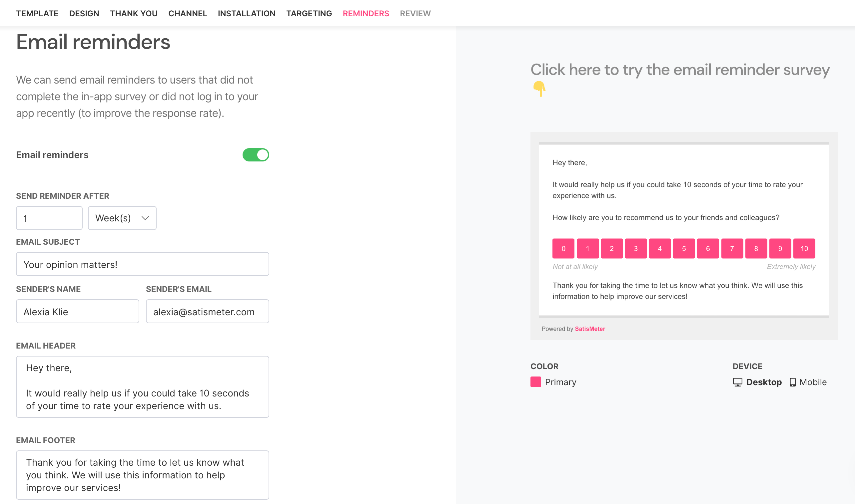Viewport: 855px width, 504px height.
Task: Go to the REVIEW step
Action: point(415,13)
